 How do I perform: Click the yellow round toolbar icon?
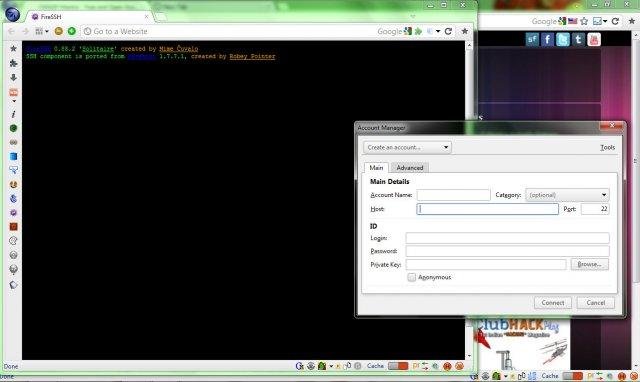[x=59, y=31]
